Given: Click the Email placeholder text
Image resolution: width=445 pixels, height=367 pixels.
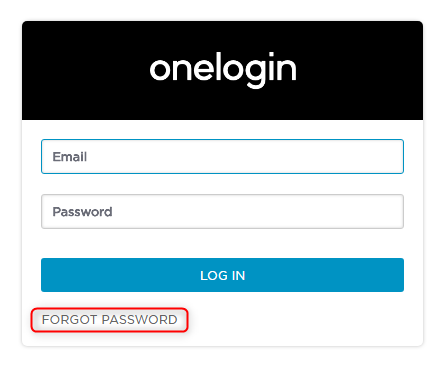Looking at the screenshot, I should coord(70,157).
